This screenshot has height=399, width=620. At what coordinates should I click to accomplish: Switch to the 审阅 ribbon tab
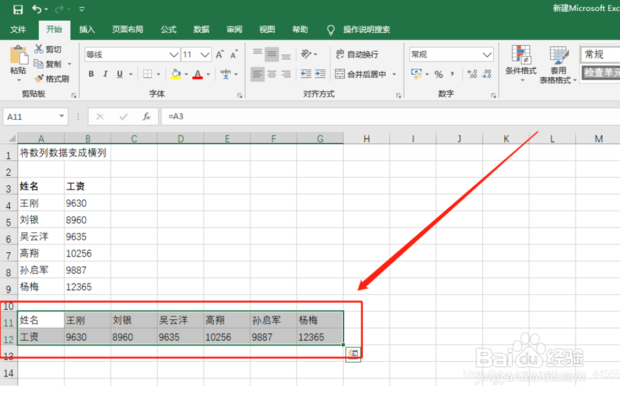234,30
